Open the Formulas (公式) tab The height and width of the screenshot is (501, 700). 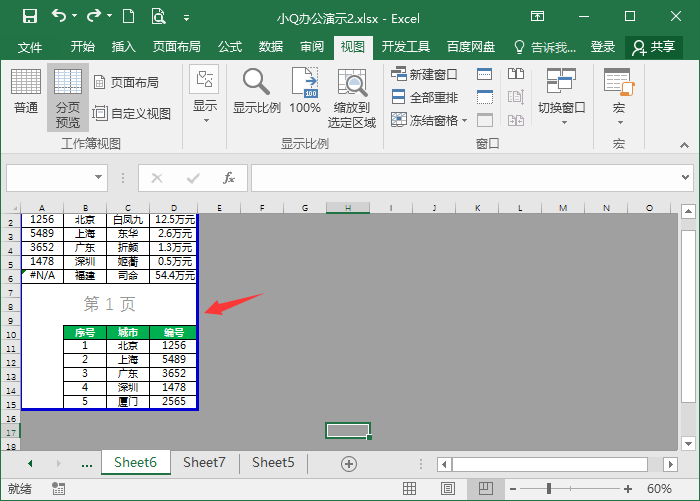coord(229,47)
